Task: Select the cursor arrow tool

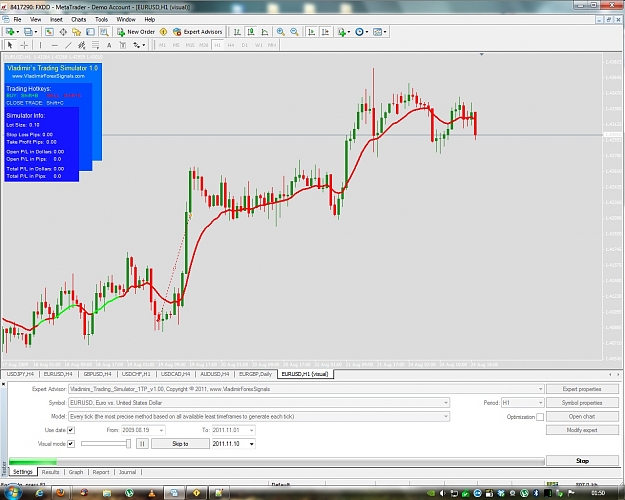Action: point(10,45)
